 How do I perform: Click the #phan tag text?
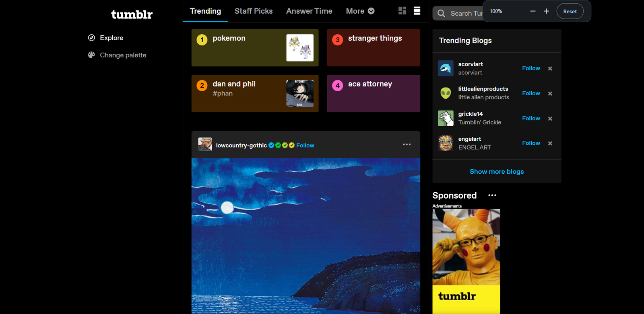click(x=223, y=93)
